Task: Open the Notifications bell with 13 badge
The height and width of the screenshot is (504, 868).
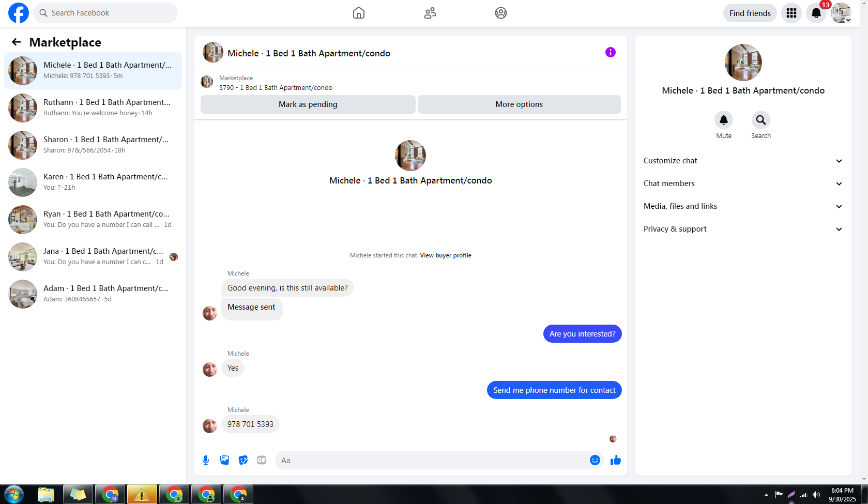Action: click(816, 13)
